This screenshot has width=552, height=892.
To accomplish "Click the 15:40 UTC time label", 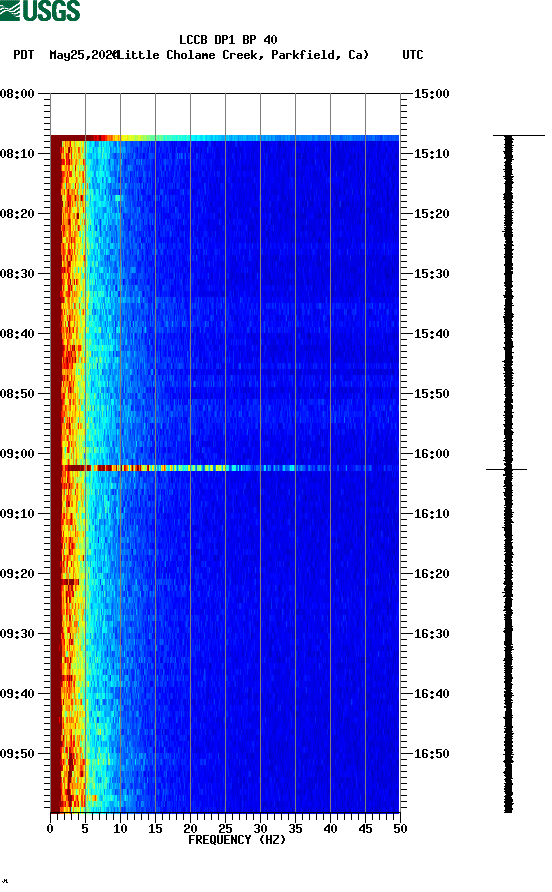I will click(x=431, y=334).
